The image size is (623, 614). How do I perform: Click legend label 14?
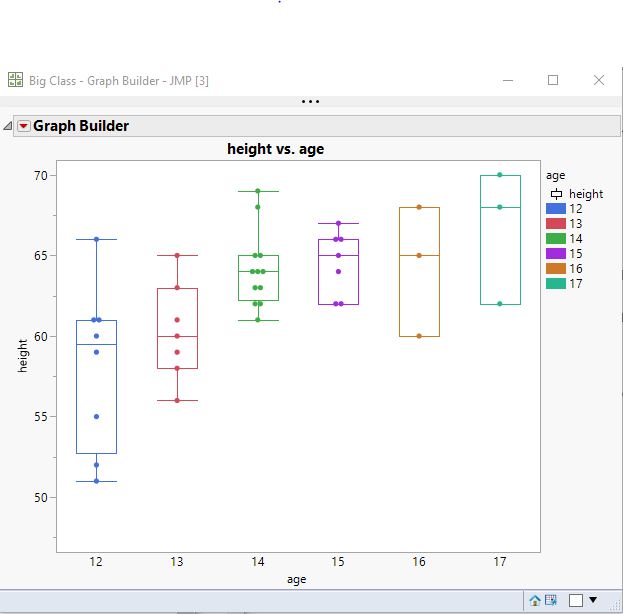[576, 238]
